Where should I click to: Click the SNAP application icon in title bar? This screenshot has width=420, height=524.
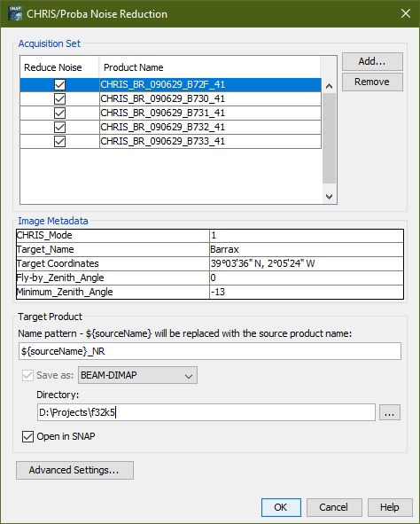tap(15, 13)
